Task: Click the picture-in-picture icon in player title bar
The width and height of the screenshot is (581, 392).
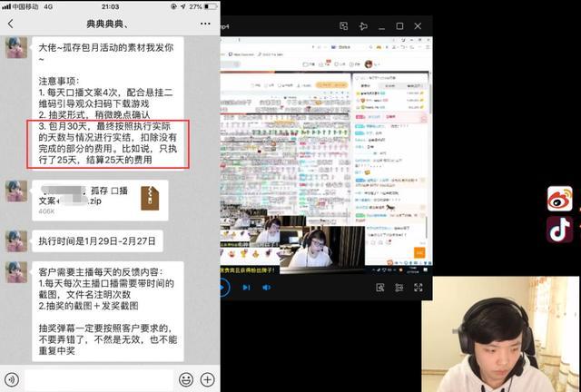Action: (344, 26)
